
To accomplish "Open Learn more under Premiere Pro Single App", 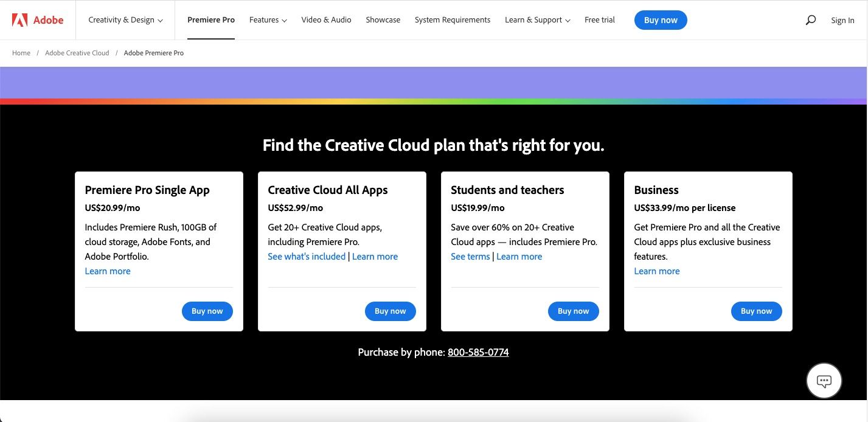I will (x=108, y=271).
